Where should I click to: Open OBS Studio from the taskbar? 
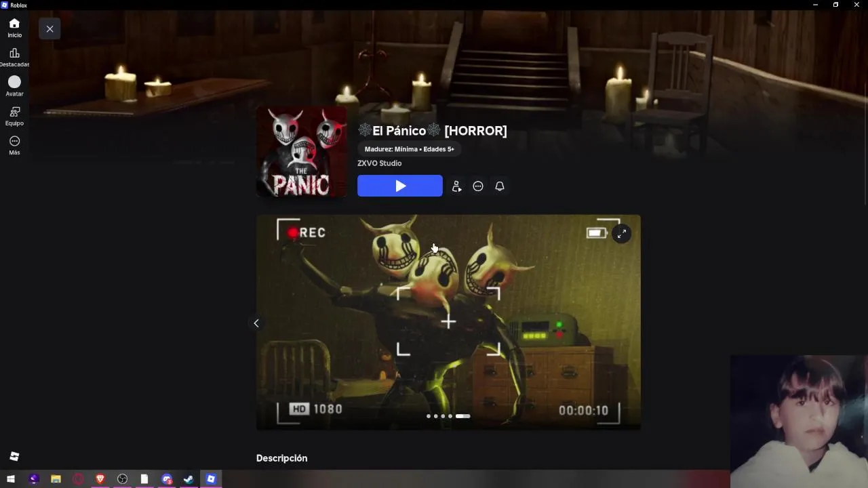[122, 479]
